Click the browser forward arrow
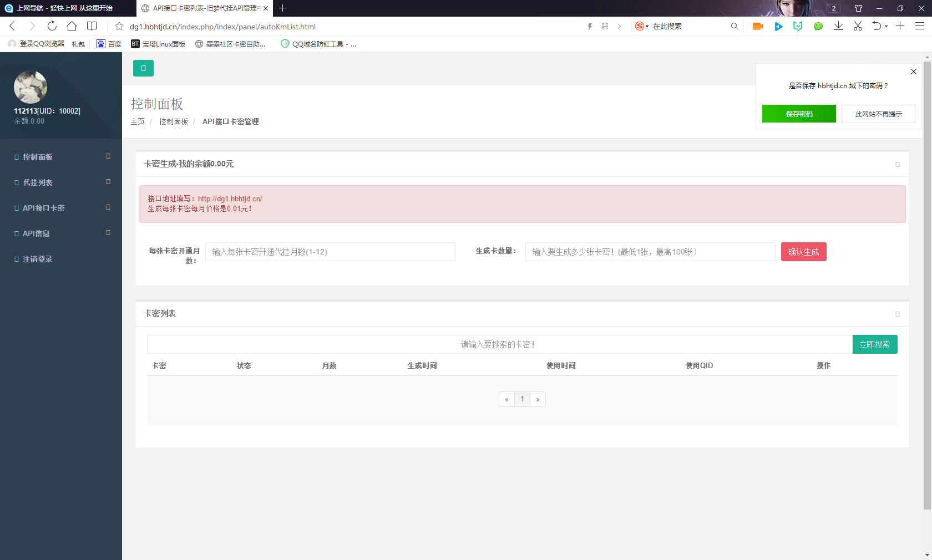This screenshot has height=560, width=932. click(32, 26)
